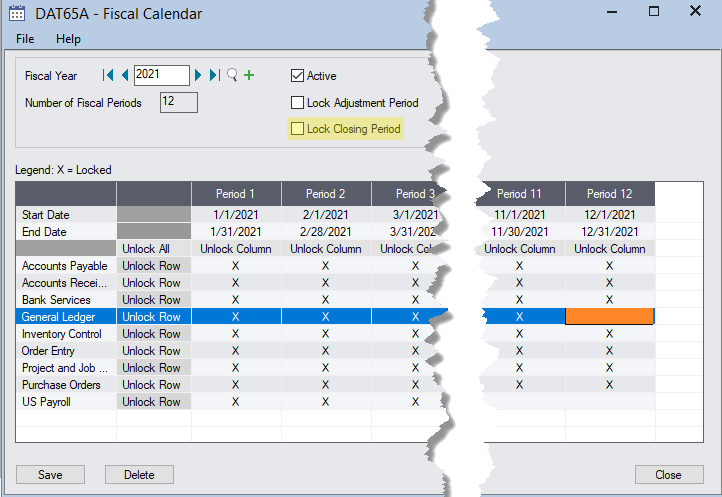Click Unlock Column under Period 12
Image resolution: width=722 pixels, height=497 pixels.
coord(610,249)
